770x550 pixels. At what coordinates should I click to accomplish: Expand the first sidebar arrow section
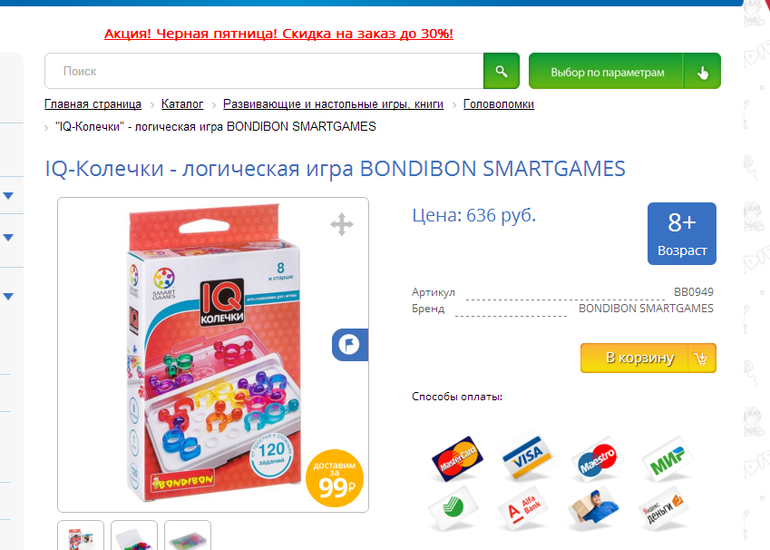[x=8, y=195]
